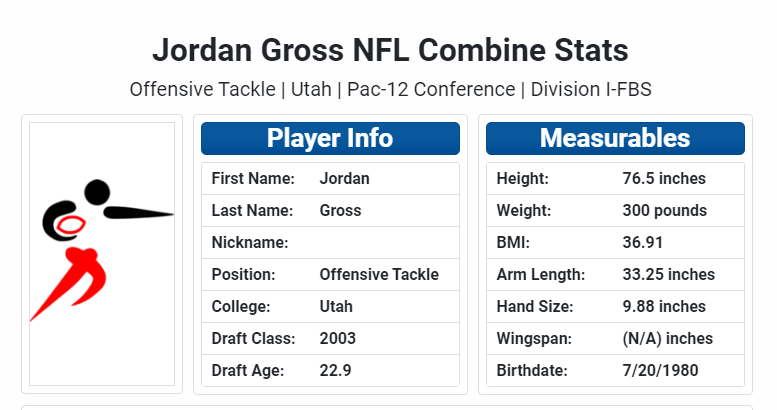
Task: Click the First Name row showing Jordan
Action: click(331, 178)
